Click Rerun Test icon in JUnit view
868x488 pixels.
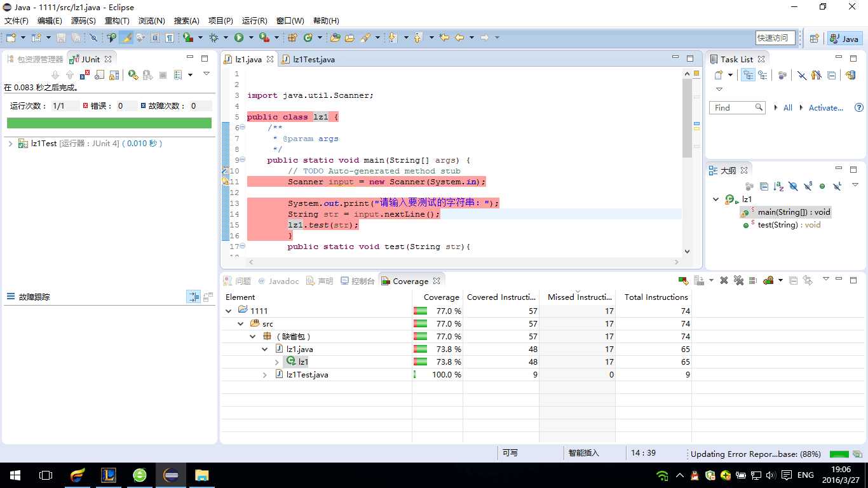(x=133, y=75)
